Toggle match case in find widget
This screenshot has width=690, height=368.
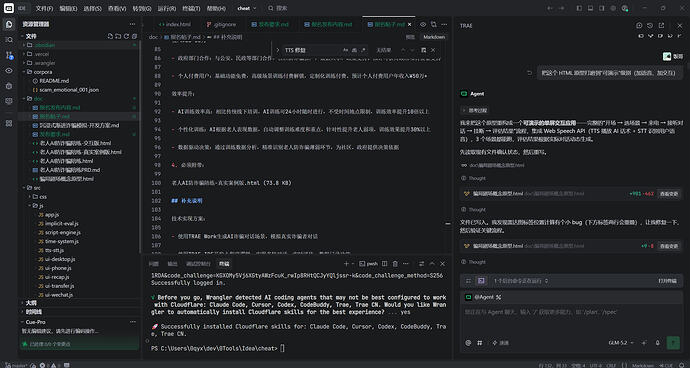(345, 50)
